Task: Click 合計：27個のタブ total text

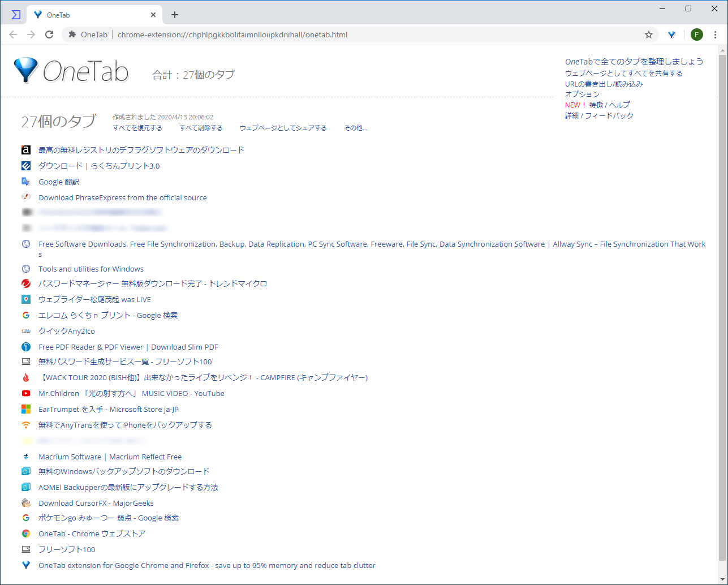Action: click(193, 75)
